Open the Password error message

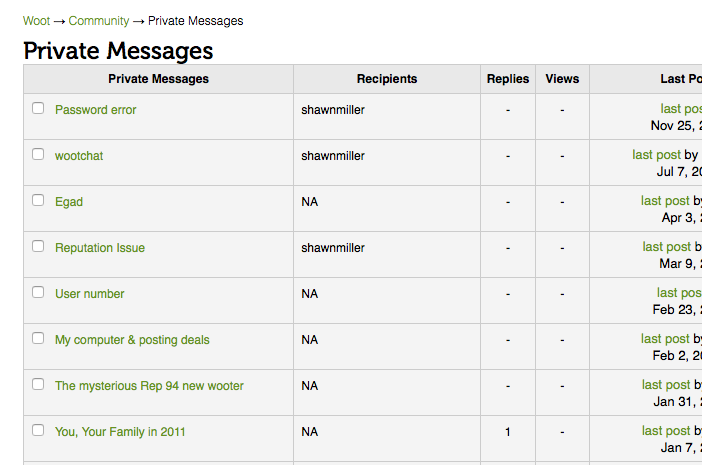pos(95,110)
